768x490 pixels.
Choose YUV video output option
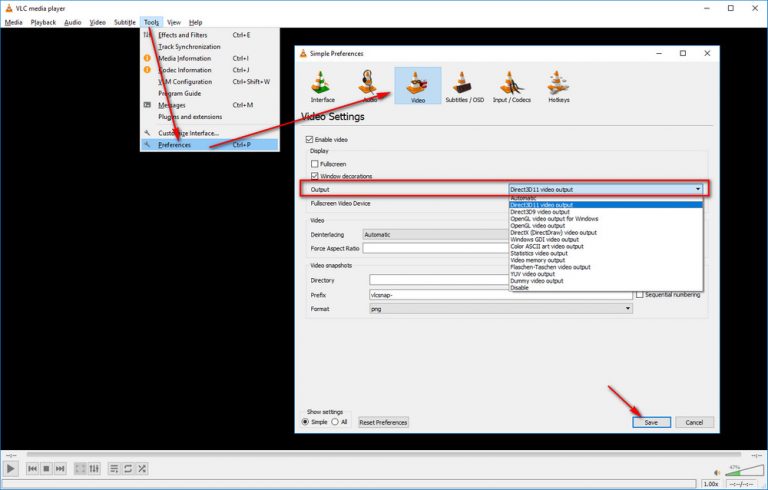click(606, 274)
